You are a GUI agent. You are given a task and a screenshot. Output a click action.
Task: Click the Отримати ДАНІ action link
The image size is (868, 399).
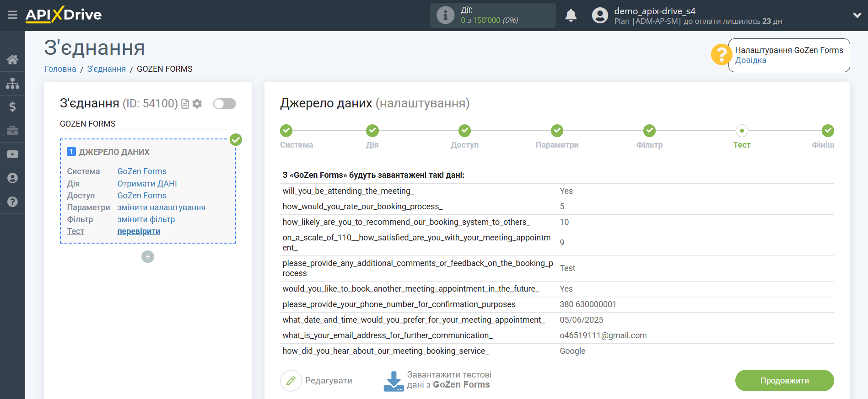[147, 184]
